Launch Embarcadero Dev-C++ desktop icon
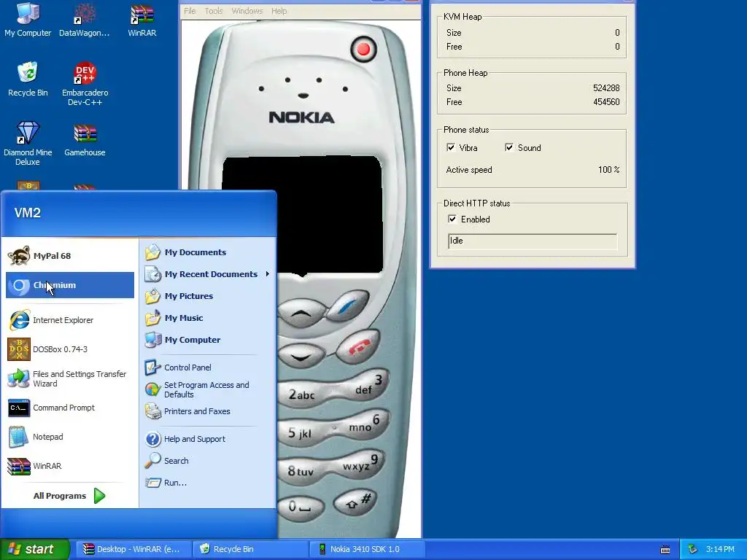747x560 pixels. pyautogui.click(x=85, y=84)
